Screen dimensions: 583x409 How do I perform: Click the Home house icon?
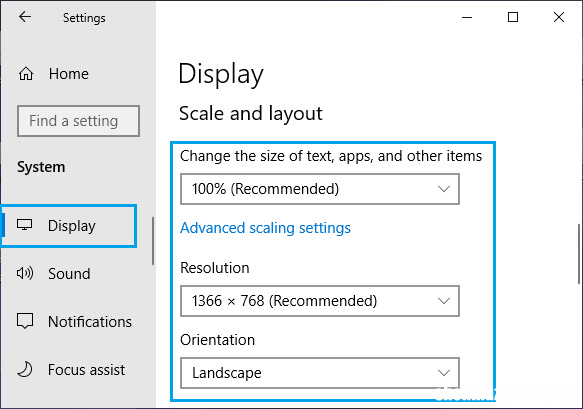click(x=26, y=74)
